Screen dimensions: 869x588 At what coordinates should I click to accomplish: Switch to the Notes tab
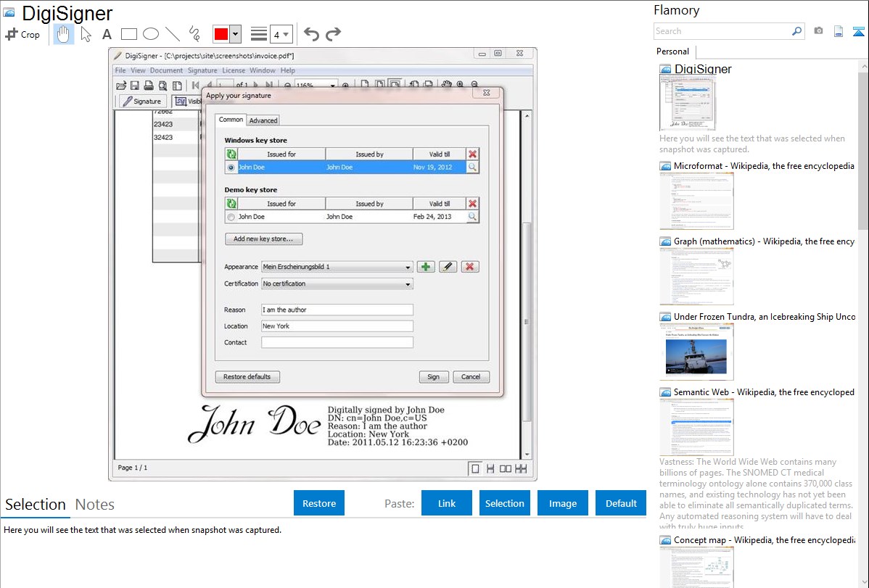95,505
